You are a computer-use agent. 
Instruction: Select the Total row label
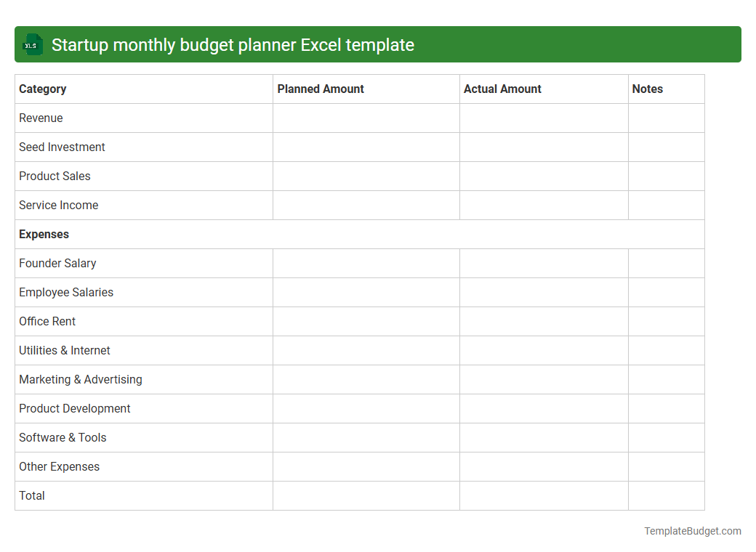(32, 495)
